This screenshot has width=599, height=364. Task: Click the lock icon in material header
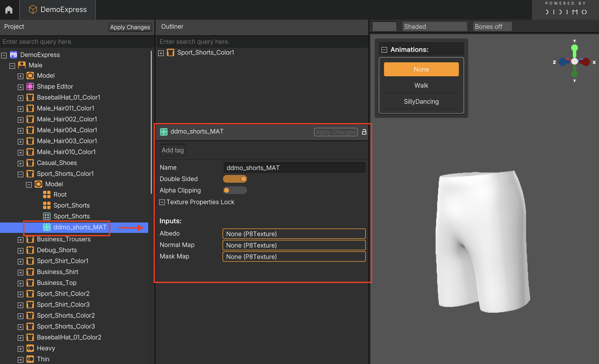pyautogui.click(x=364, y=132)
